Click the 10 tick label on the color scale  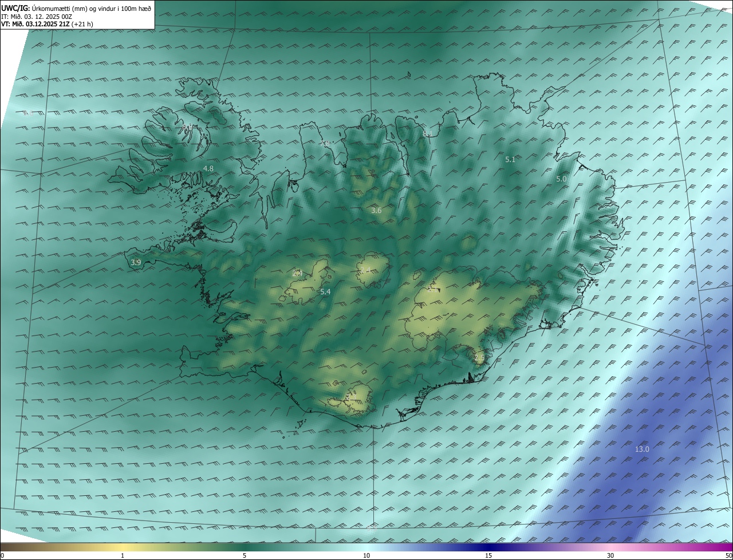(366, 555)
